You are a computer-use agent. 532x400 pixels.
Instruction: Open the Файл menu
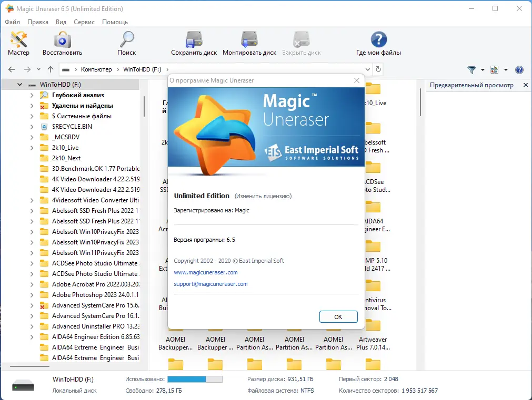[x=13, y=22]
